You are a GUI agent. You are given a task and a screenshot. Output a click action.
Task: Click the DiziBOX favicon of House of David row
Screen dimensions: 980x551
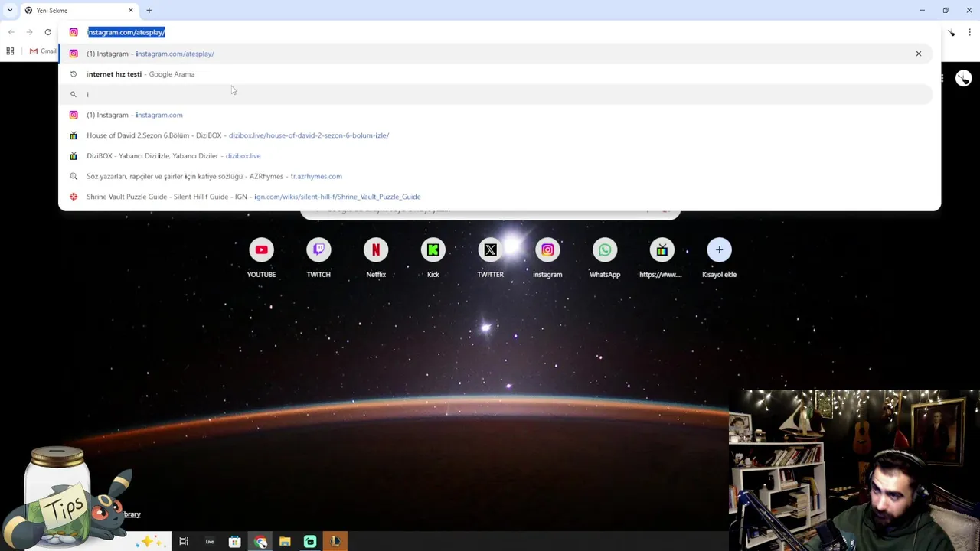pos(73,135)
